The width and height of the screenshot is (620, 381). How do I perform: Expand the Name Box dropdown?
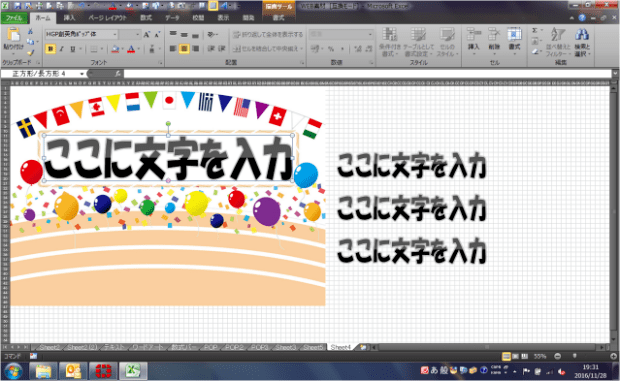point(82,74)
